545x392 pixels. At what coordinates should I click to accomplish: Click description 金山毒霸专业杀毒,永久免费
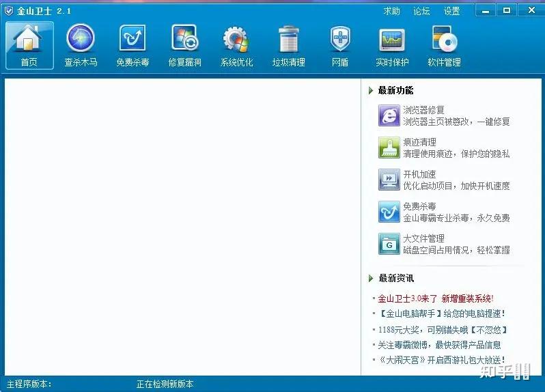click(456, 218)
